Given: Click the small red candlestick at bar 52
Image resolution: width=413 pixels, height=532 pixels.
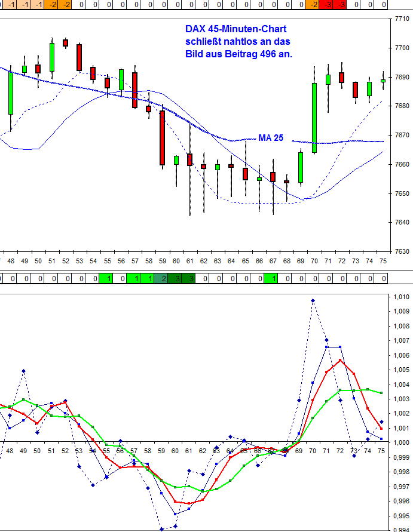Looking at the screenshot, I should coord(66,43).
